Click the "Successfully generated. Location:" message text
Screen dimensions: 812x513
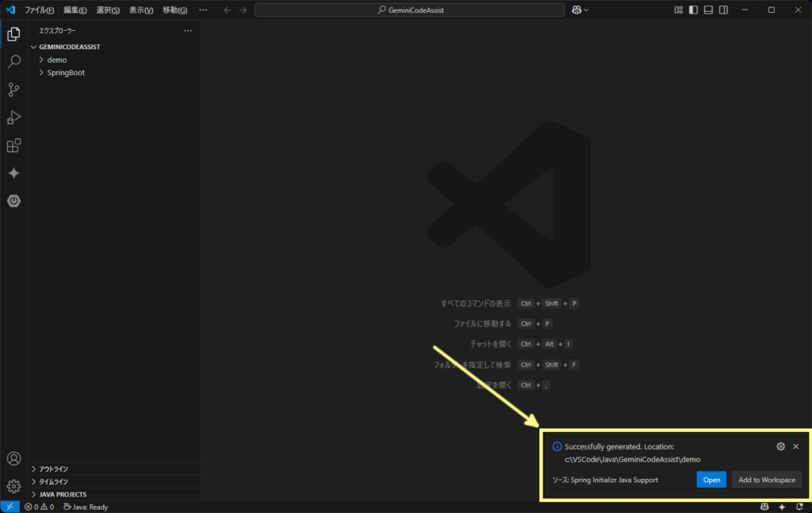coord(619,446)
